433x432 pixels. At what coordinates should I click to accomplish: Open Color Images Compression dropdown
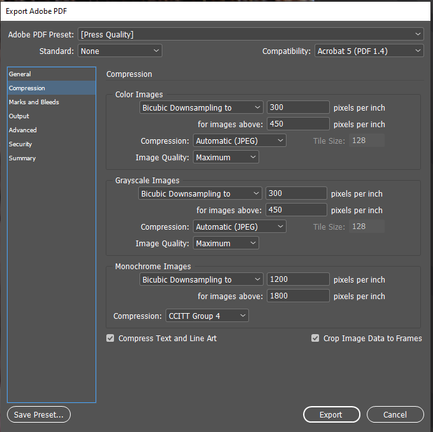pos(240,141)
